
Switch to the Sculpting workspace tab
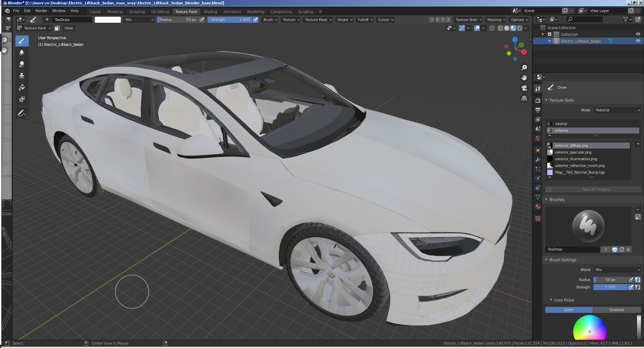pos(137,12)
